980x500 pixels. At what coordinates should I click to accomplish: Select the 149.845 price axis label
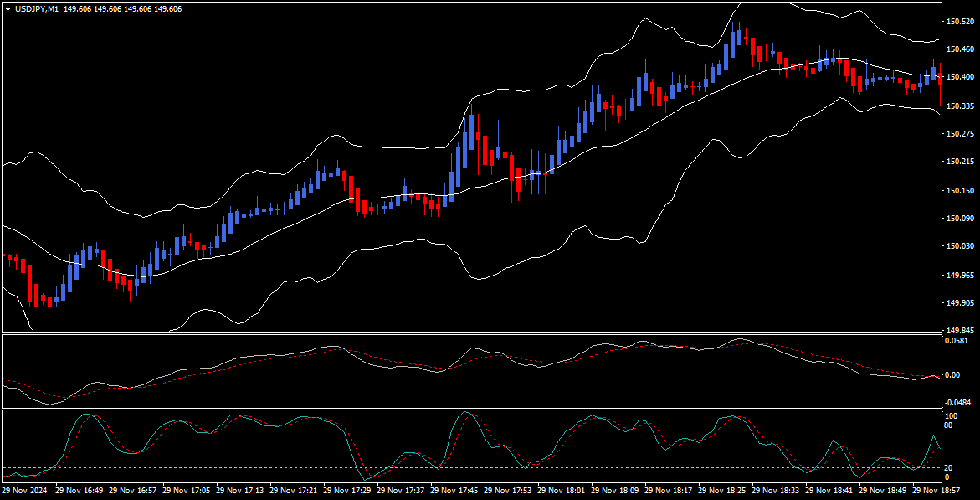961,331
